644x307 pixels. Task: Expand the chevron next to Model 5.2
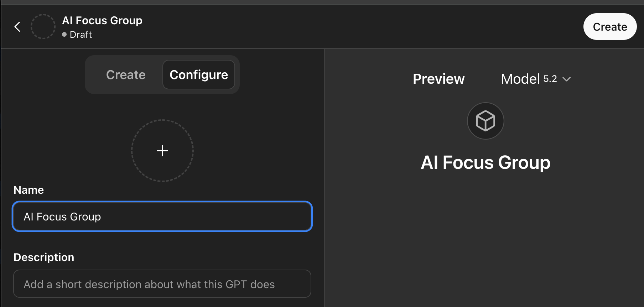tap(567, 79)
